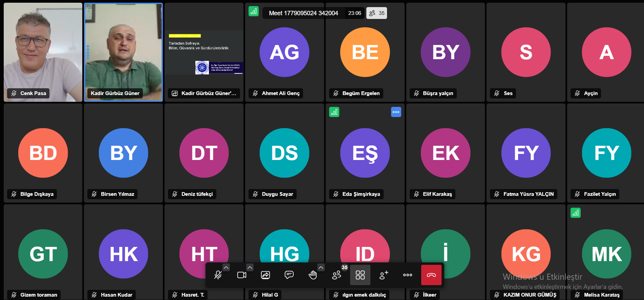Raise your hand

(313, 275)
